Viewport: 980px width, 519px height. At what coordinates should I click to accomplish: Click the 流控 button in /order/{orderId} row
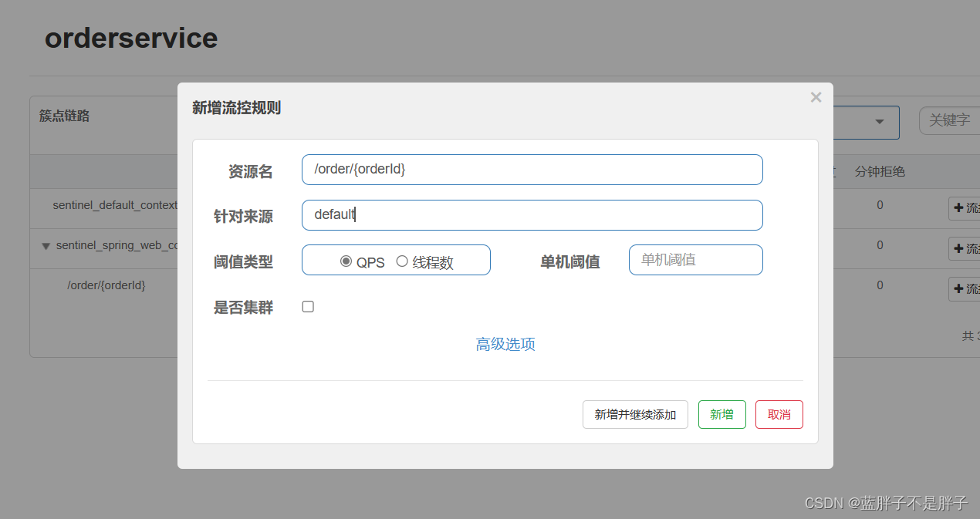click(965, 288)
